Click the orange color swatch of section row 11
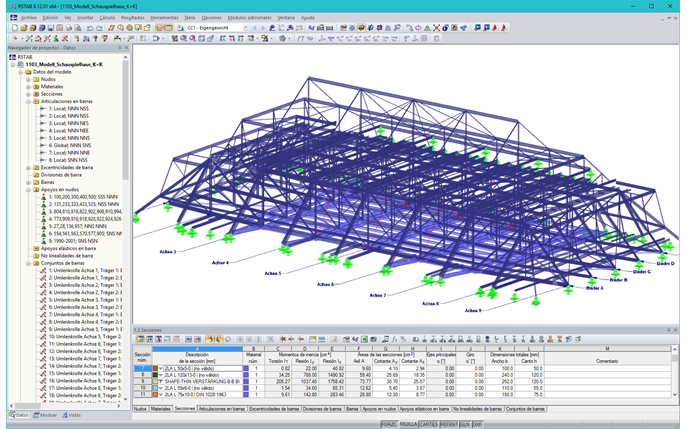This screenshot has width=686, height=429. (x=155, y=395)
